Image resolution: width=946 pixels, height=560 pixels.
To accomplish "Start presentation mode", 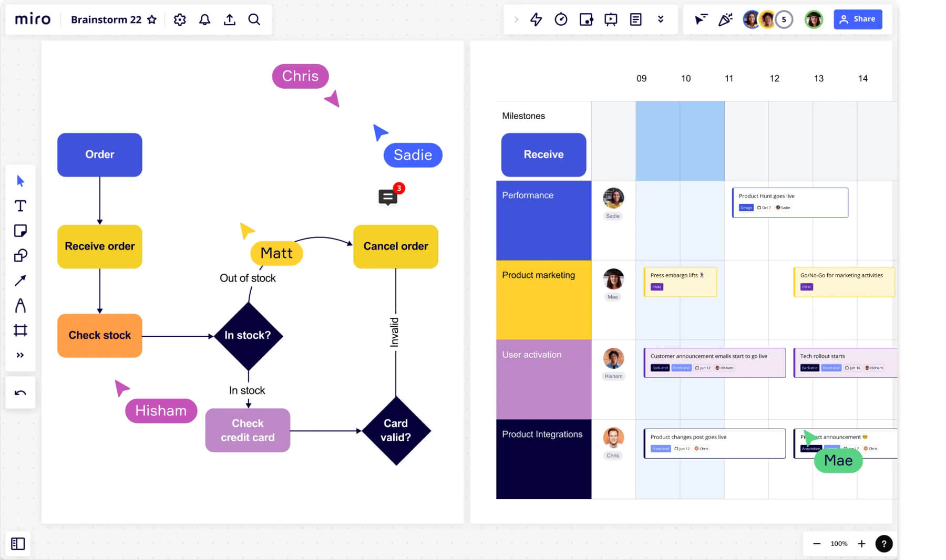I will click(x=611, y=19).
